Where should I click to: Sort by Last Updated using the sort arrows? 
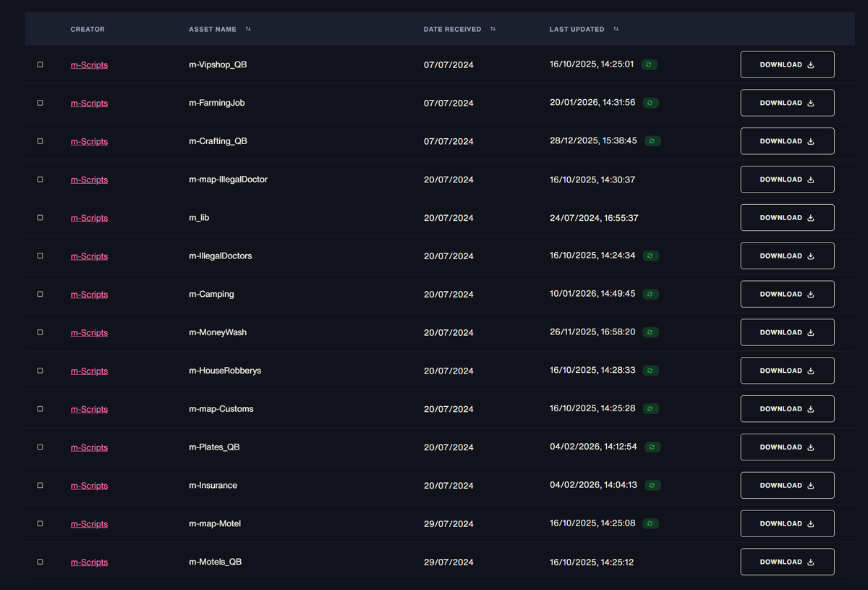coord(616,29)
